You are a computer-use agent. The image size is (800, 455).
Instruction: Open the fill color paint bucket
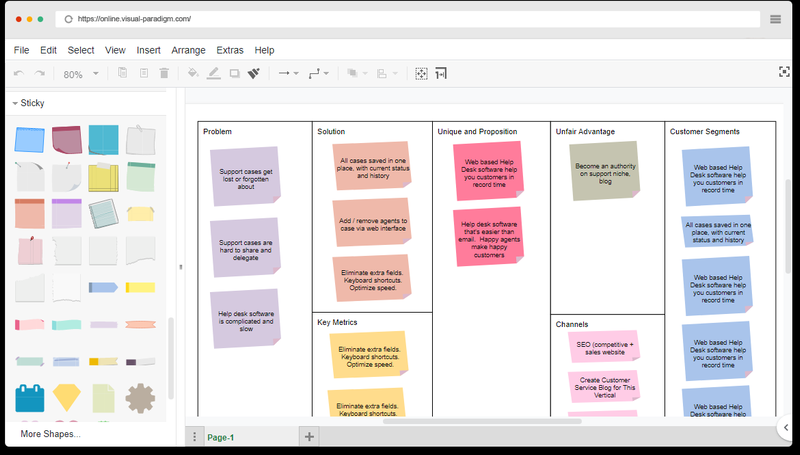point(193,74)
